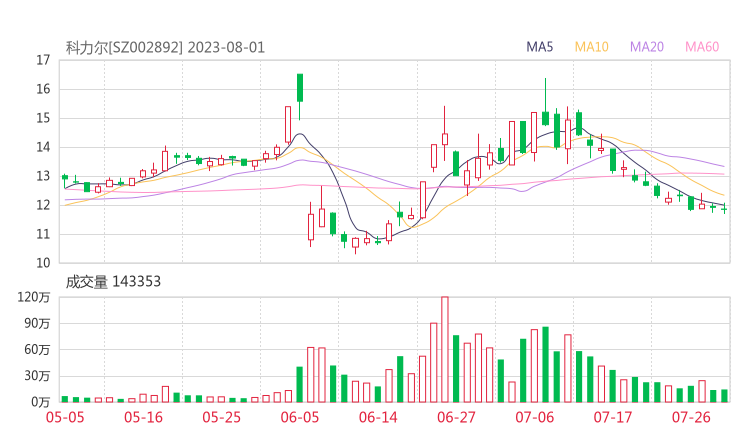740x440 pixels.
Task: Click the 60万 volume axis label
Action: (x=37, y=350)
